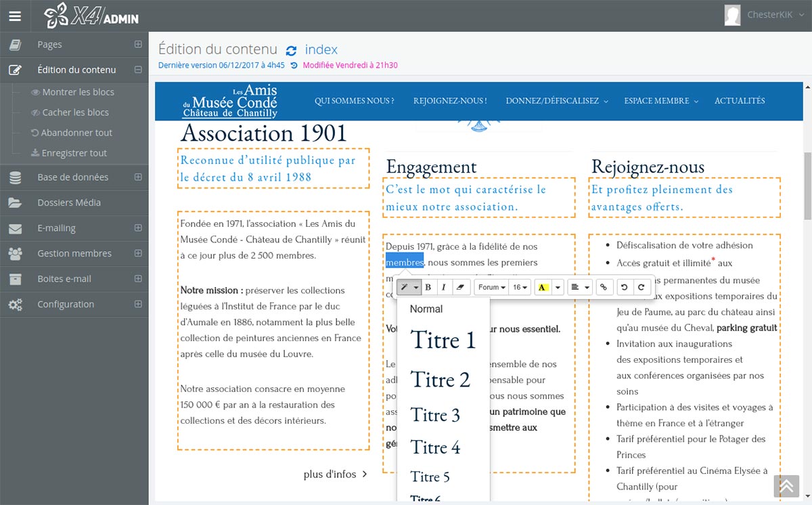Image resolution: width=812 pixels, height=505 pixels.
Task: Choose Enregistrer tout
Action: coord(74,153)
